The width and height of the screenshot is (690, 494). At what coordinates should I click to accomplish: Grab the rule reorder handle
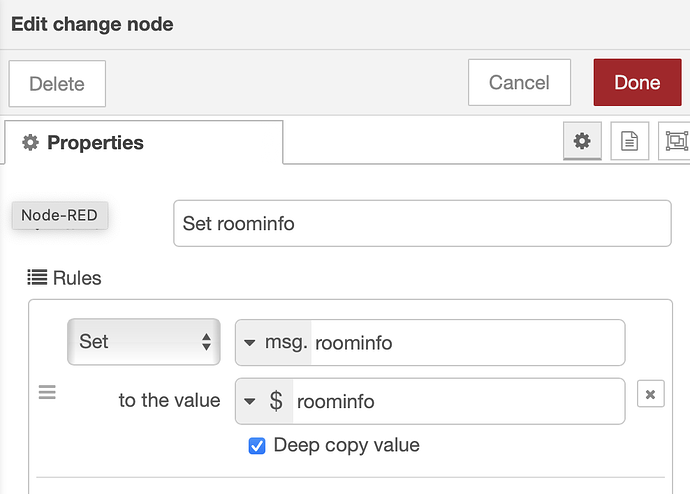point(47,392)
